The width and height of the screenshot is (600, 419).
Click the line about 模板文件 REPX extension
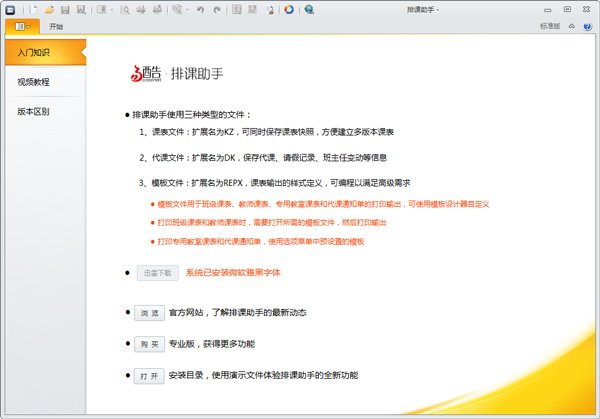click(274, 183)
